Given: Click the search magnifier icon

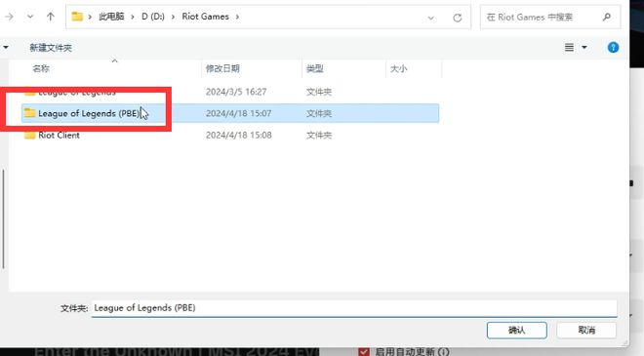Looking at the screenshot, I should pyautogui.click(x=607, y=17).
